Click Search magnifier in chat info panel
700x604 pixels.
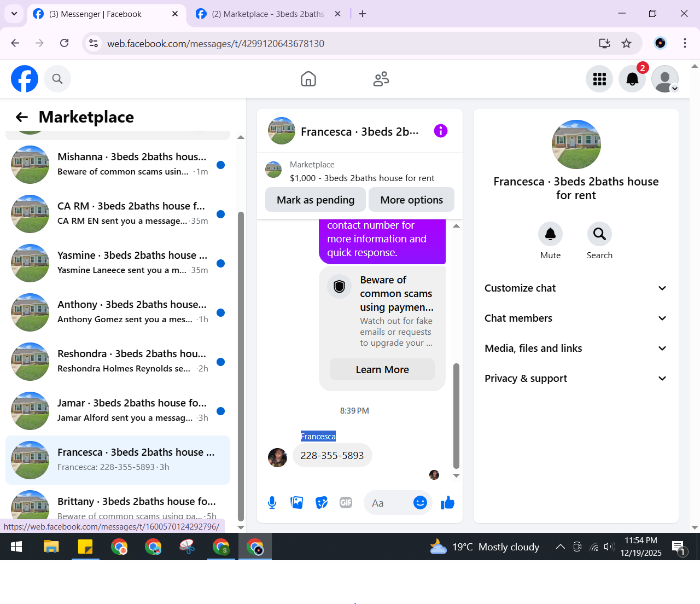pos(599,234)
